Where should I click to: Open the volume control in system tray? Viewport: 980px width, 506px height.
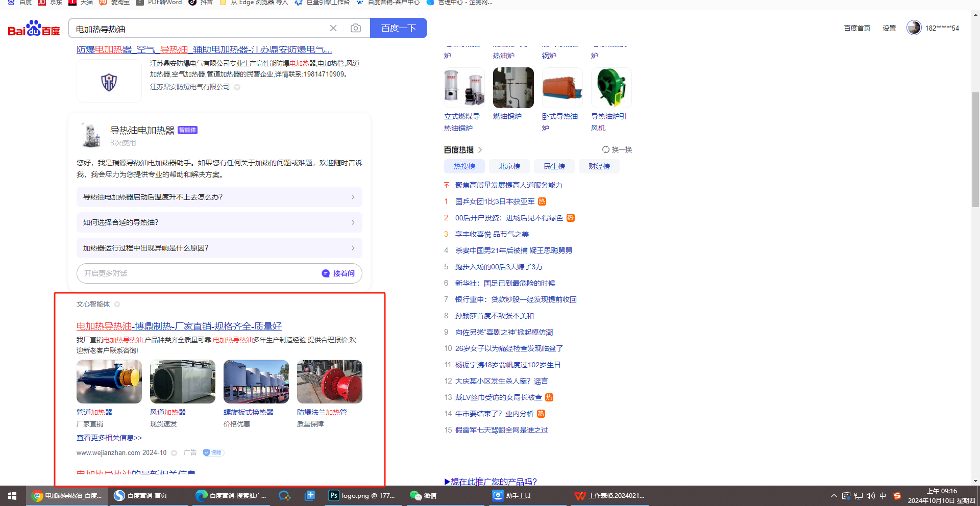click(x=870, y=495)
